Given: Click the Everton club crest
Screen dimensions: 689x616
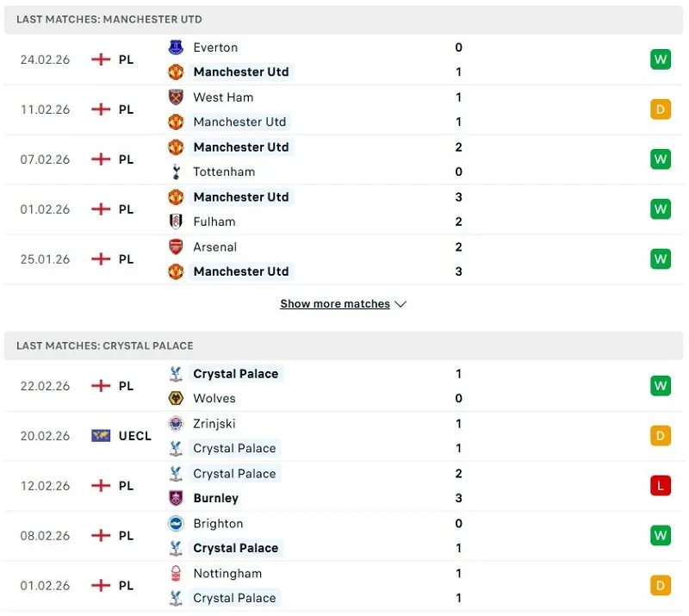Looking at the screenshot, I should 176,47.
